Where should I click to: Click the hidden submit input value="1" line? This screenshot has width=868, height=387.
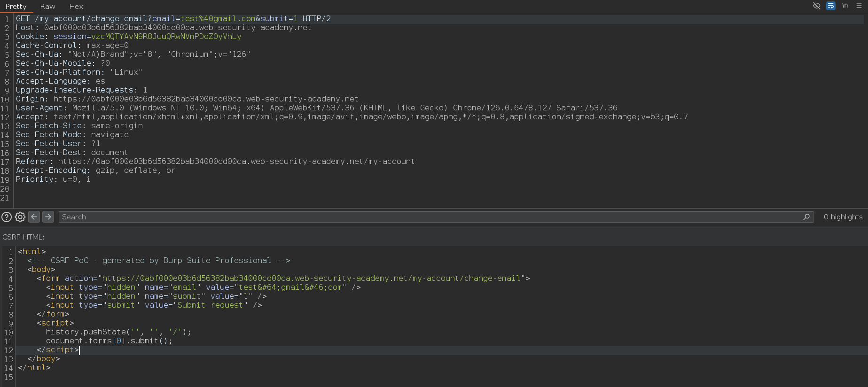pyautogui.click(x=156, y=296)
